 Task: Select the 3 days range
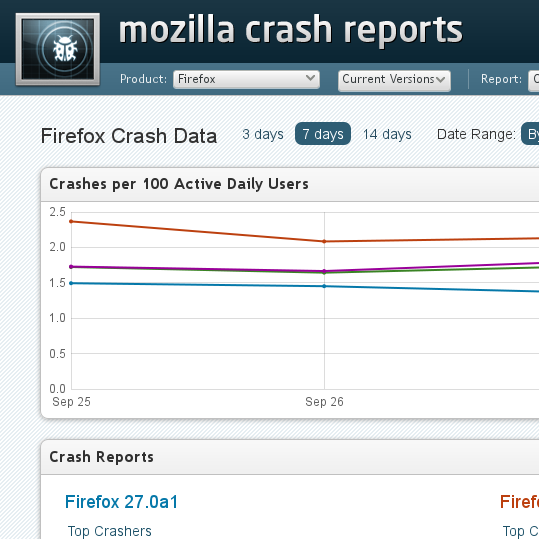[x=263, y=134]
